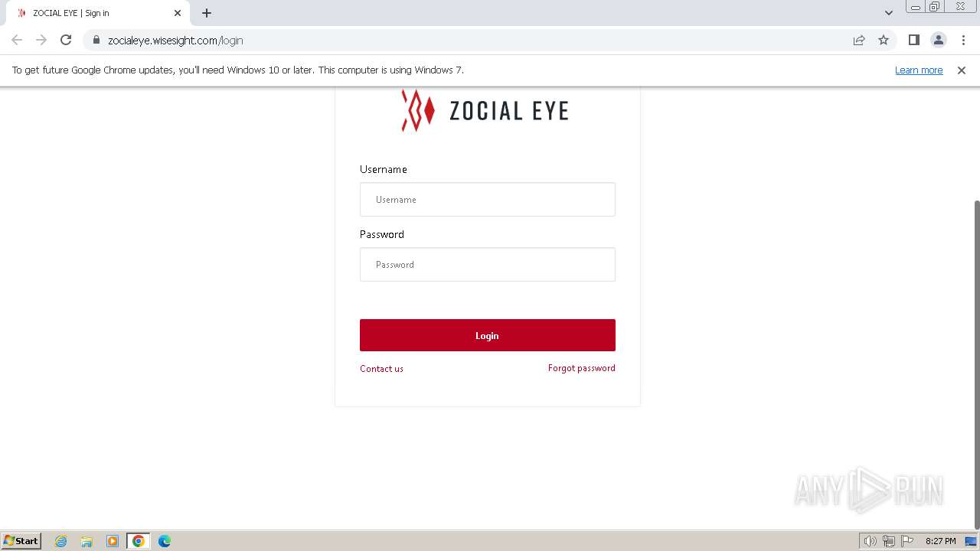This screenshot has height=551, width=980.
Task: Select the ZOCIAL EYE | Sign in tab
Action: (x=98, y=13)
